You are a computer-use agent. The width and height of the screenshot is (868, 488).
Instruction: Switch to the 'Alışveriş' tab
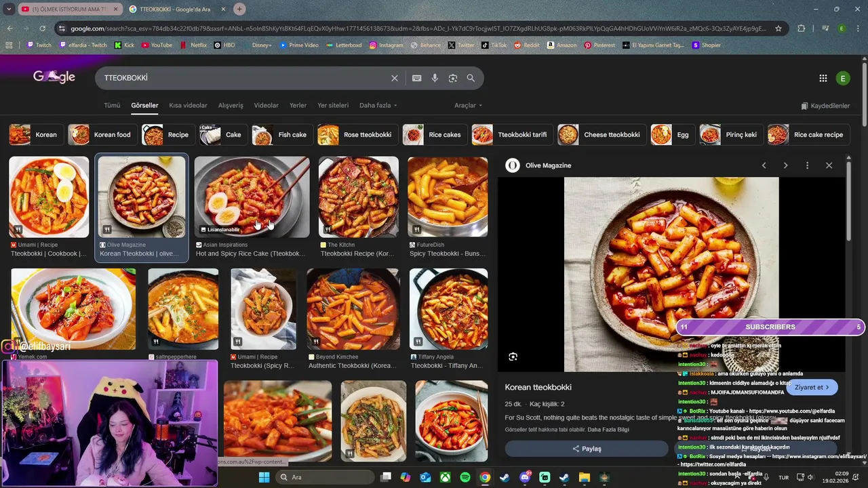point(231,106)
